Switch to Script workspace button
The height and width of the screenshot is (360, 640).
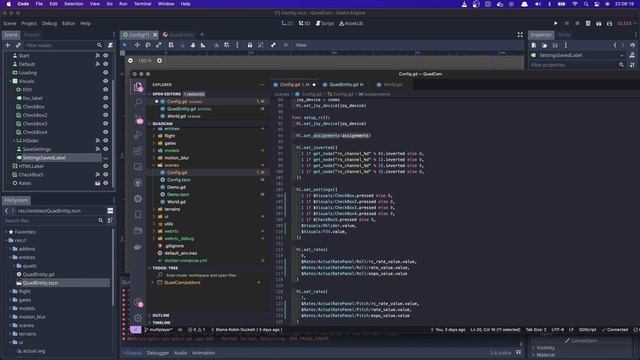[x=325, y=24]
